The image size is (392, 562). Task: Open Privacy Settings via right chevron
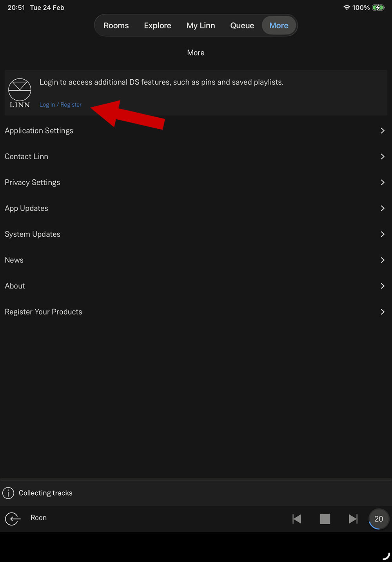[x=382, y=182]
